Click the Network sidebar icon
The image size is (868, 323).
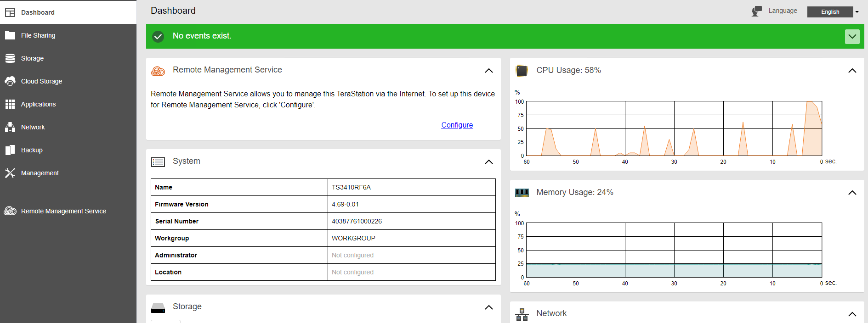point(10,127)
